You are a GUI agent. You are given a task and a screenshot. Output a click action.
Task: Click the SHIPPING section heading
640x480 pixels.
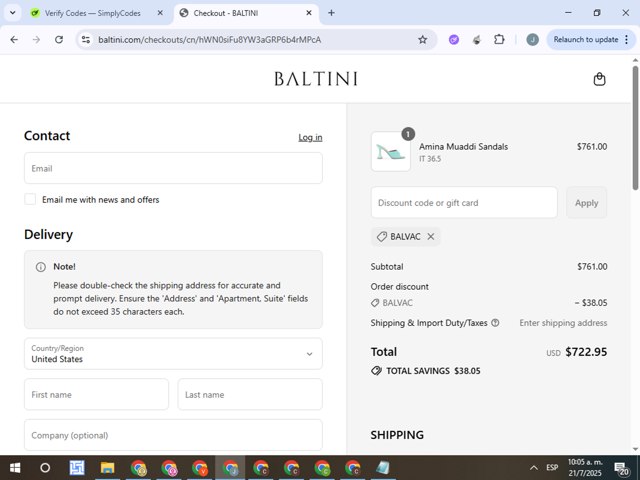[397, 435]
